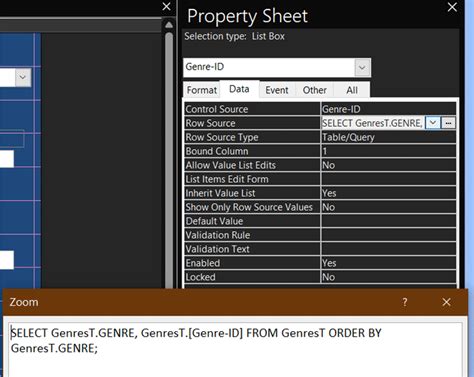Screen dimensions: 474x377
Task: Click Show Only Row Source Values value No
Action: (x=388, y=207)
